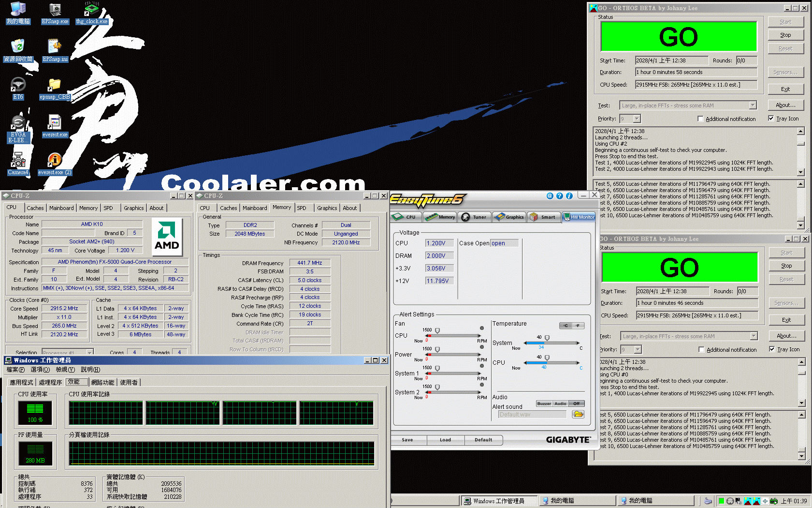Click upper ORTHOS title bar icon
The width and height of the screenshot is (812, 508).
pos(594,8)
